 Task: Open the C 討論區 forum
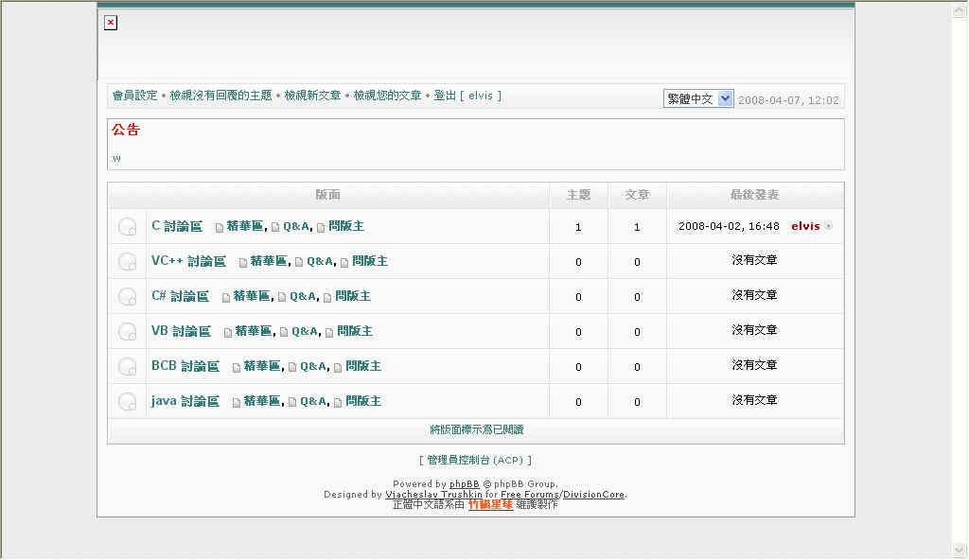[177, 226]
